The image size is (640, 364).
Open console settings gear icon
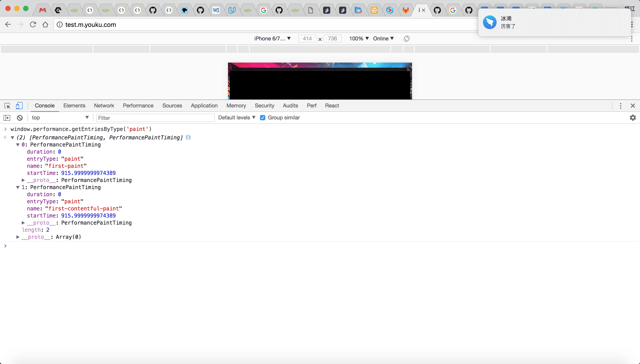[x=632, y=118]
